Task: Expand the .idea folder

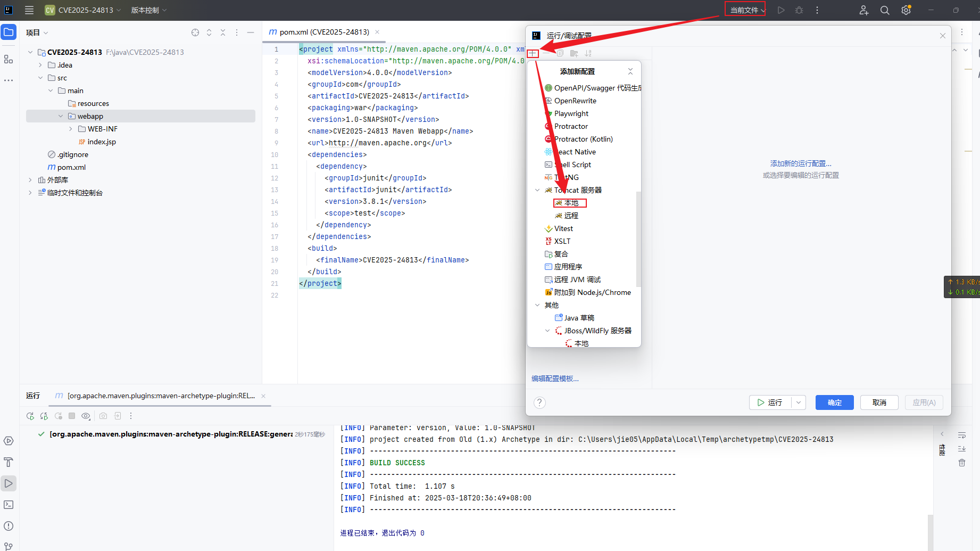Action: click(40, 65)
